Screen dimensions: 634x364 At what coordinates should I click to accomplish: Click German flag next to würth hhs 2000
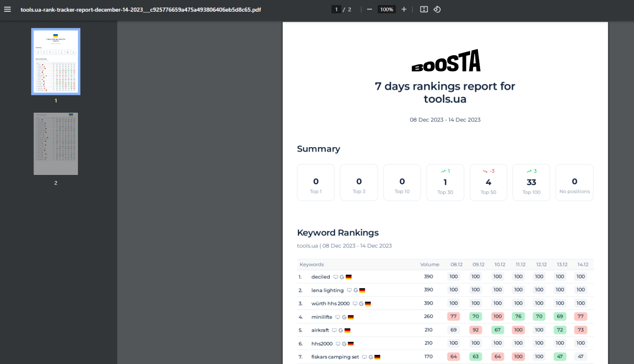[368, 304]
